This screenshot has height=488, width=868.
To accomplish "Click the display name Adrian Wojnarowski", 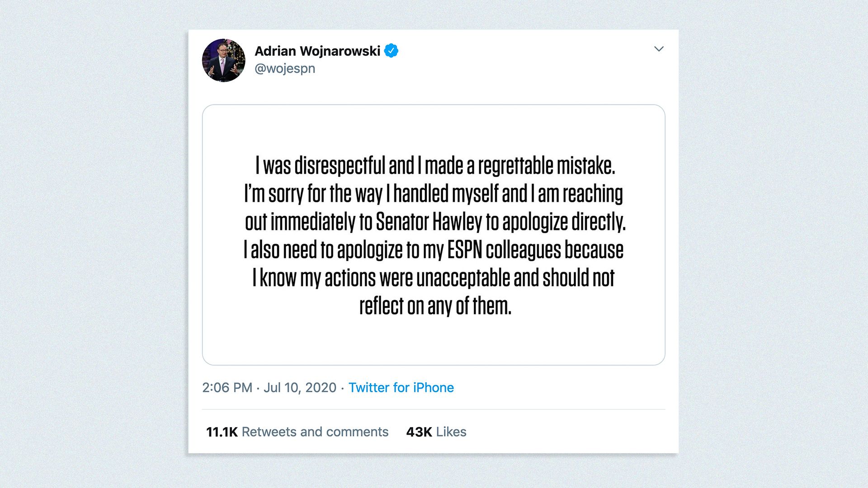I will pos(317,51).
